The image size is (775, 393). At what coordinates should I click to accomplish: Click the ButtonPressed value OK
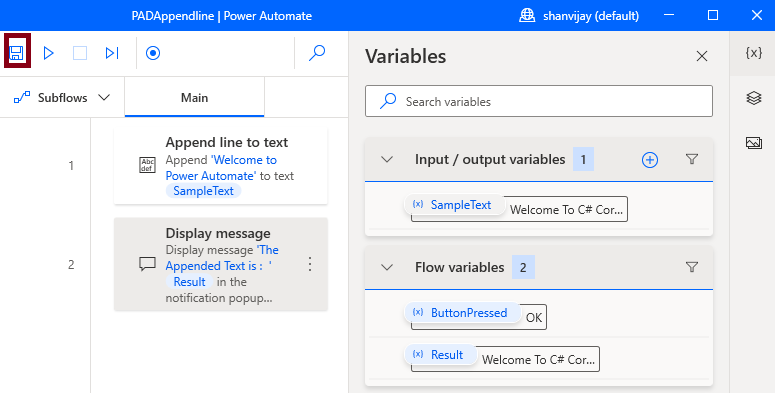pyautogui.click(x=534, y=317)
